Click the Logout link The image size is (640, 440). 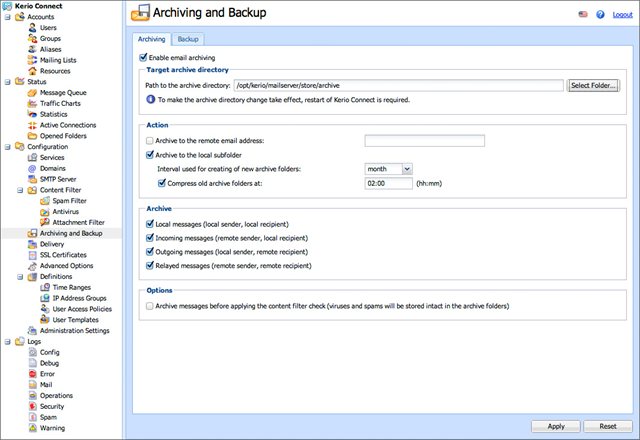tap(622, 15)
